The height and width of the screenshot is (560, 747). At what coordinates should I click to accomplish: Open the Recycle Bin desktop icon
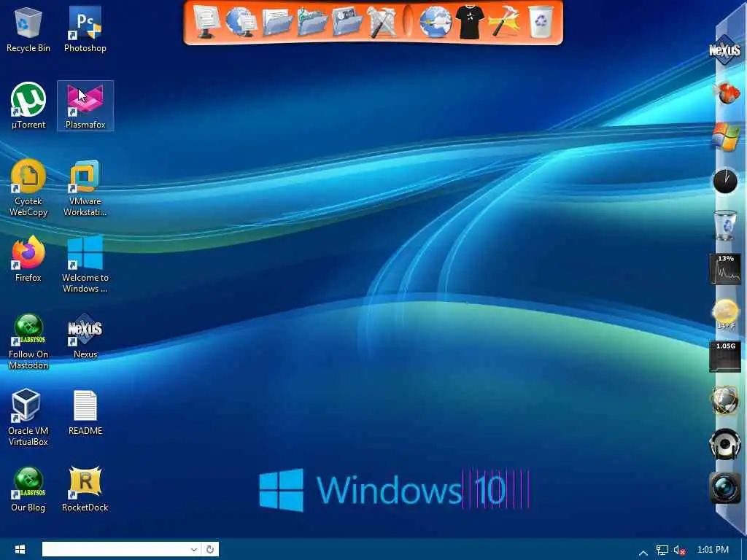(x=28, y=29)
